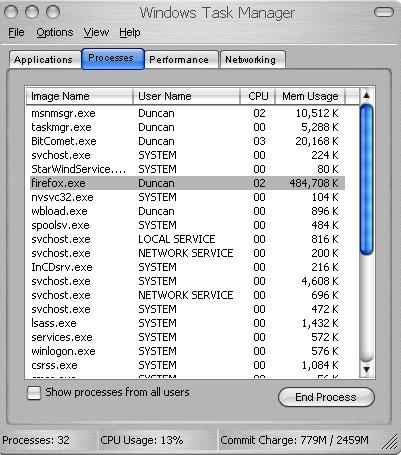Viewport: 401px width, 455px height.
Task: Enable Show processes from all users
Action: (34, 393)
